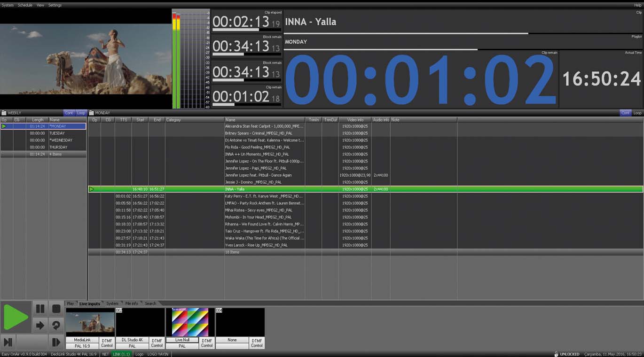The height and width of the screenshot is (357, 644).
Task: Toggle Loop in the MONDAY panel
Action: pyautogui.click(x=637, y=113)
